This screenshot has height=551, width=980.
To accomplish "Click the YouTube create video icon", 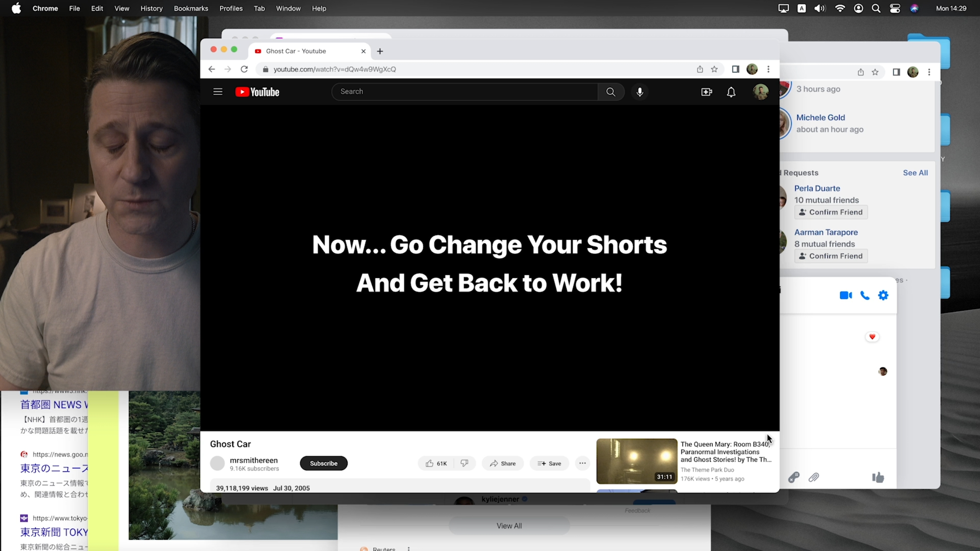I will coord(706,92).
